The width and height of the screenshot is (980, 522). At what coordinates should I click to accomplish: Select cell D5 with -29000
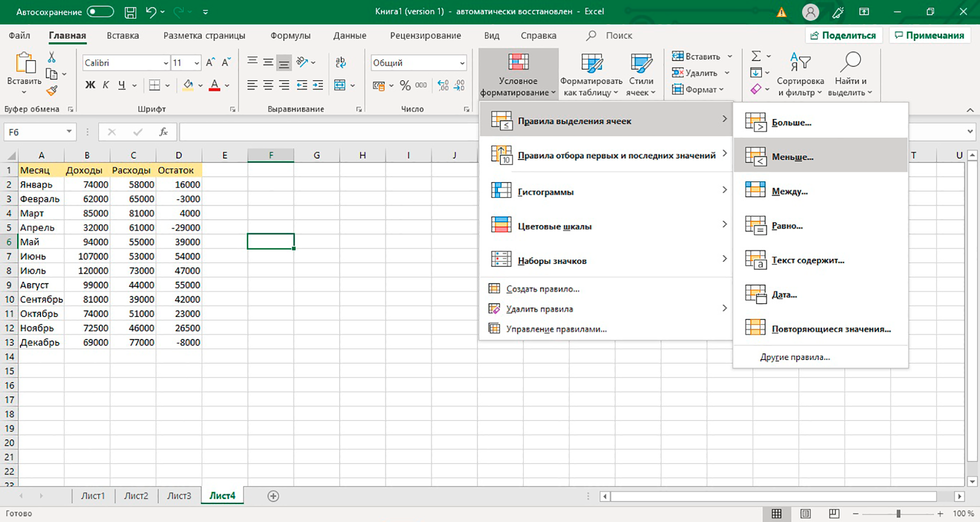click(179, 227)
